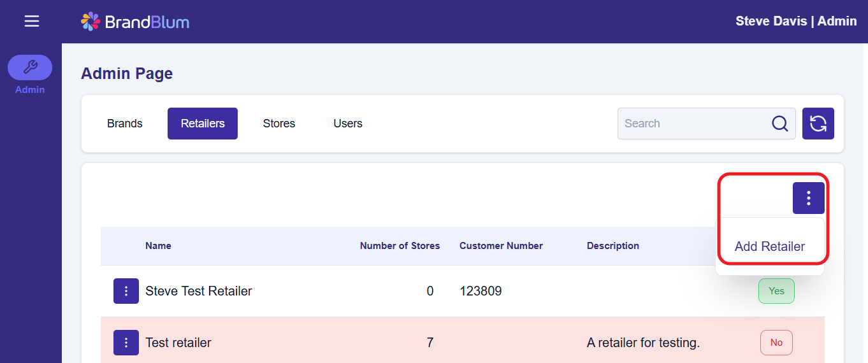
Task: Sort by the Name column header
Action: [158, 246]
